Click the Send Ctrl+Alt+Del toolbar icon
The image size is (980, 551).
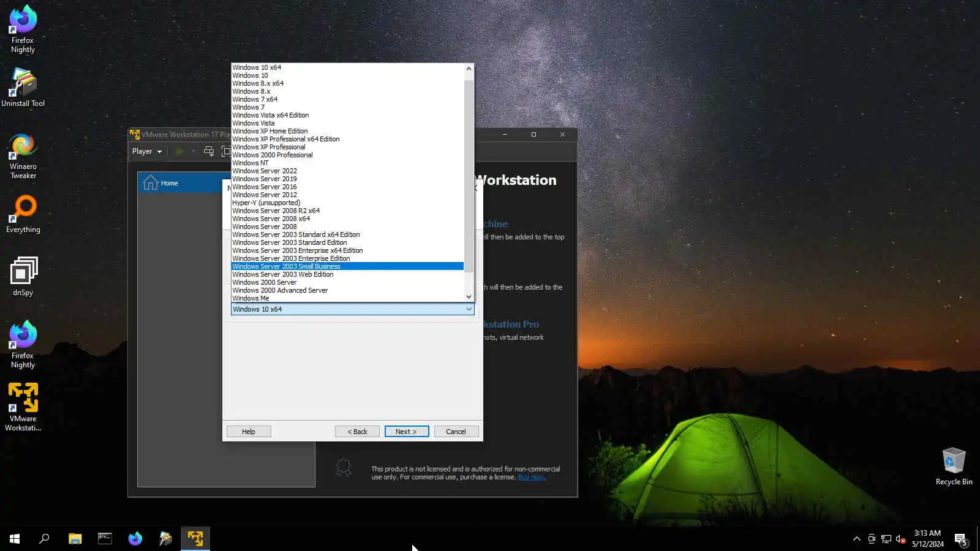click(209, 151)
